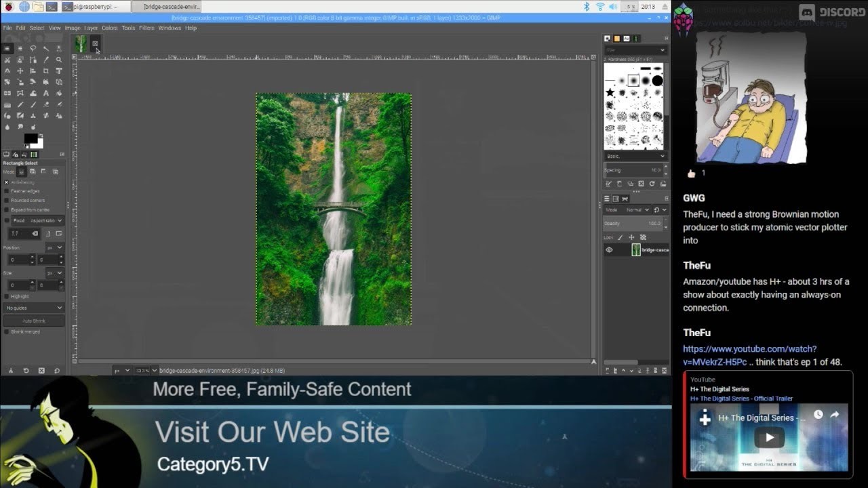Play the H+ The Digital Series video
This screenshot has height=488, width=868.
coord(769,437)
